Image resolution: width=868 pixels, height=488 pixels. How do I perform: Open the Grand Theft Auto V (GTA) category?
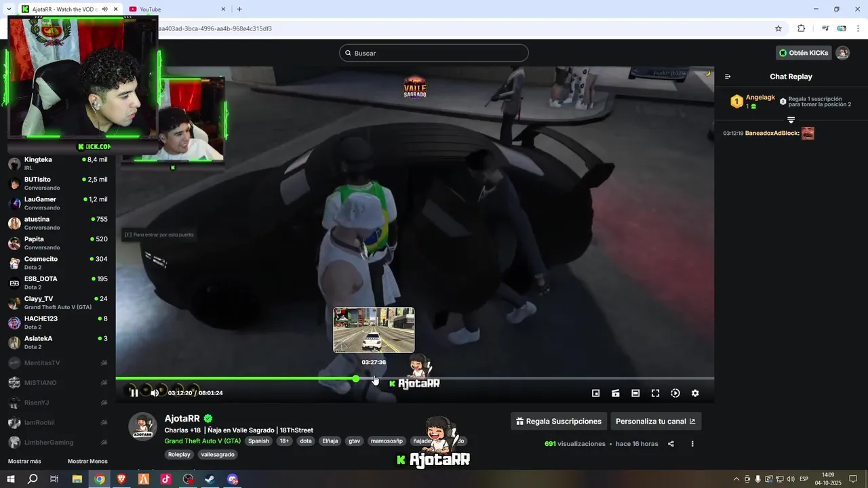[203, 441]
